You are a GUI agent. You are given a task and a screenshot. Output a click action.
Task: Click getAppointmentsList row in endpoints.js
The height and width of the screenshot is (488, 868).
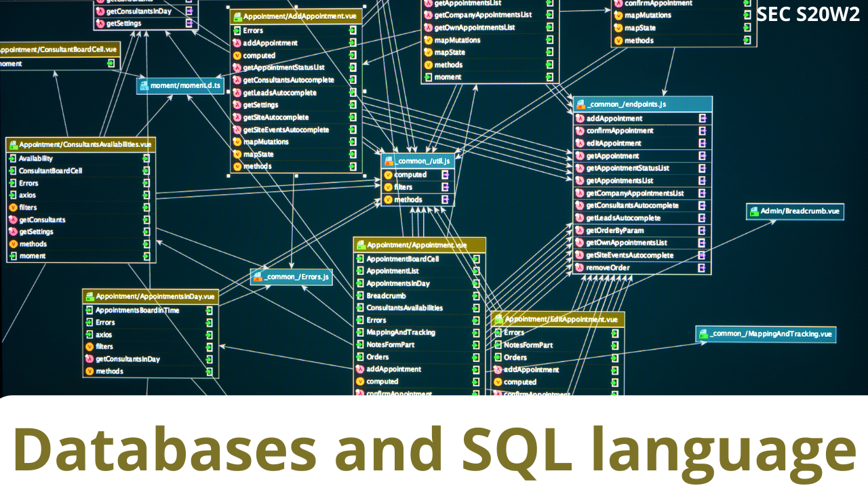tap(642, 181)
